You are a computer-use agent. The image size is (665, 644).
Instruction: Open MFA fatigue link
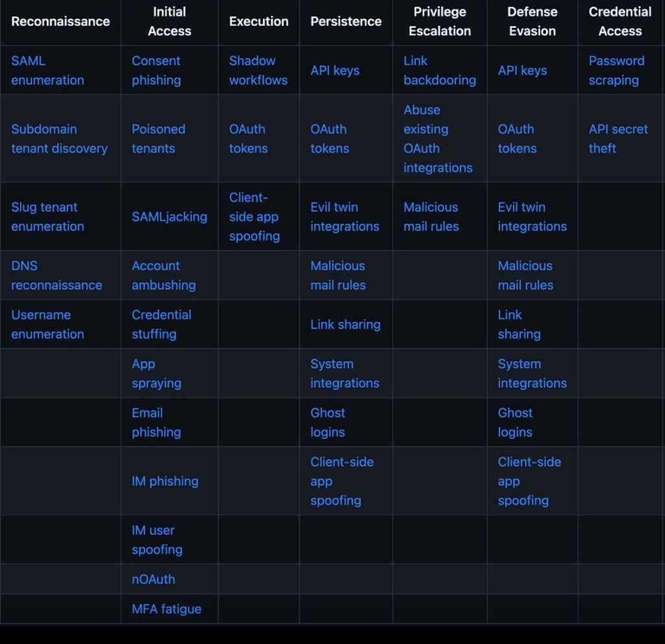tap(166, 609)
